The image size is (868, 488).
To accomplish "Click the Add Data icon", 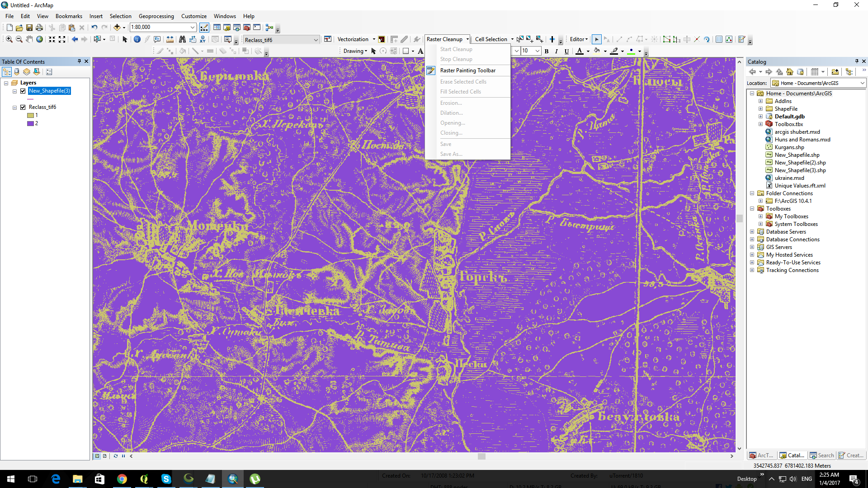I will [117, 28].
